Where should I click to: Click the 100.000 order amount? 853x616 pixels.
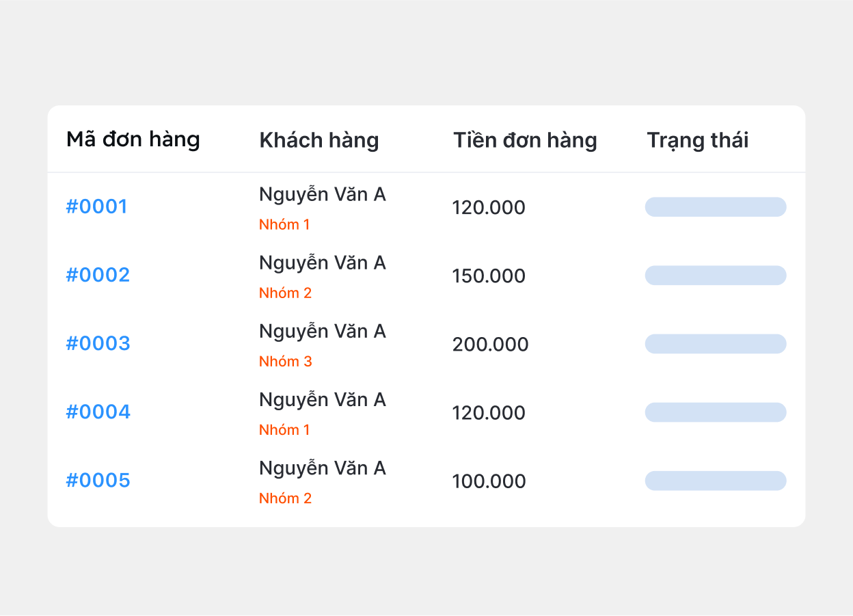pos(489,481)
